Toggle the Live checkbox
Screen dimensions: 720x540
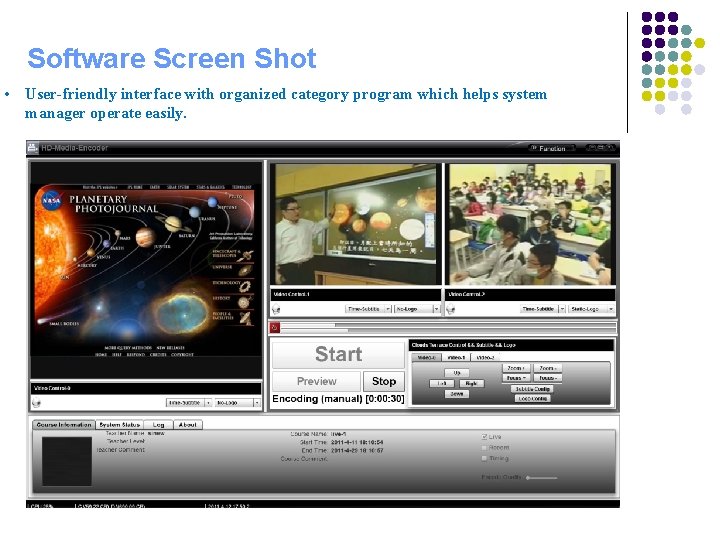coord(484,436)
